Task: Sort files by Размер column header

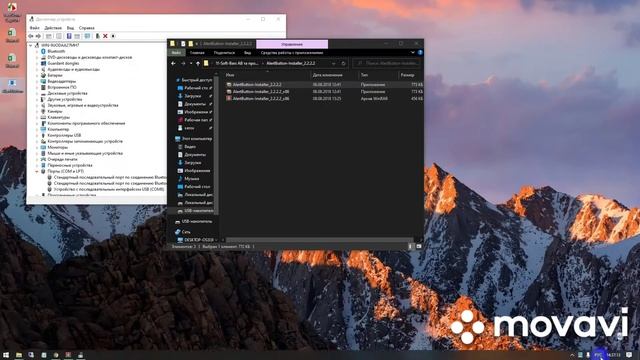Action: (x=407, y=75)
